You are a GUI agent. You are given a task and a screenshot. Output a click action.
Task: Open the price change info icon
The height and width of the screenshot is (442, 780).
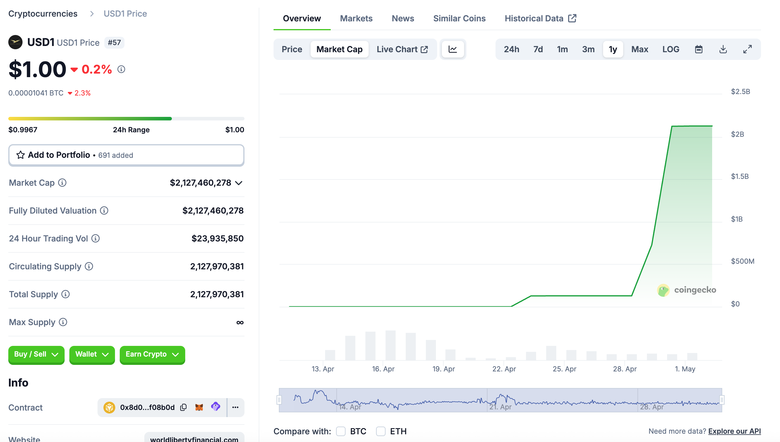[x=121, y=70]
